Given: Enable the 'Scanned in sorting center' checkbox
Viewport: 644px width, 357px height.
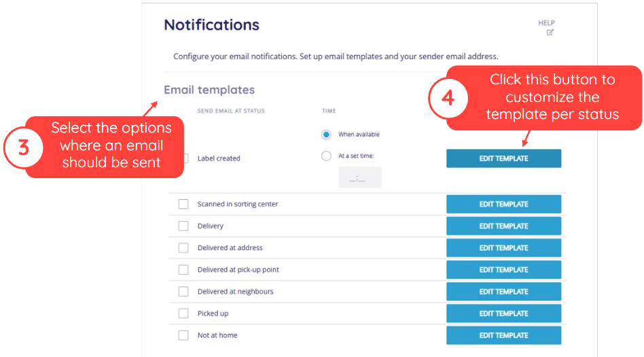Looking at the screenshot, I should 183,204.
